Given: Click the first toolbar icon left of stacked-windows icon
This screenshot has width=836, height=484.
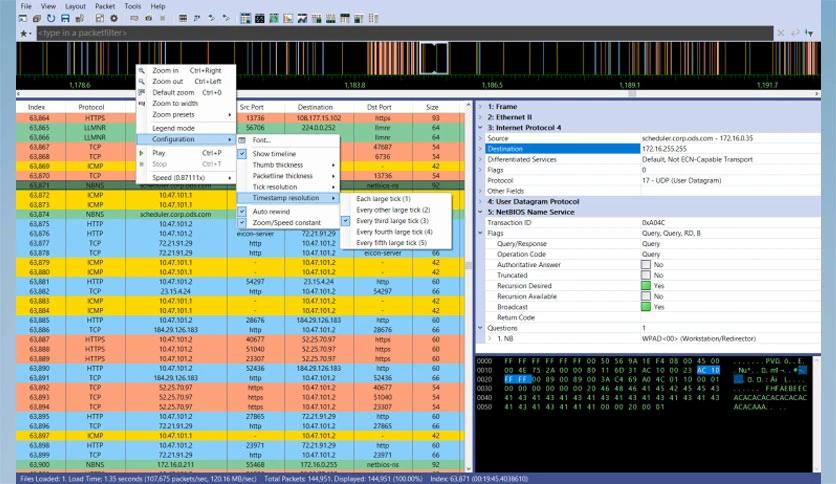Looking at the screenshot, I should coord(23,19).
